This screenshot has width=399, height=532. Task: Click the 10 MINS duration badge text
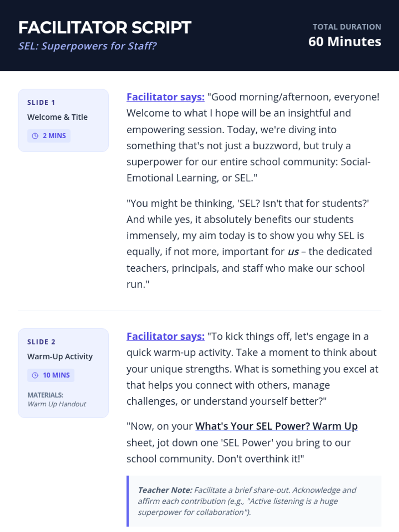(x=56, y=375)
